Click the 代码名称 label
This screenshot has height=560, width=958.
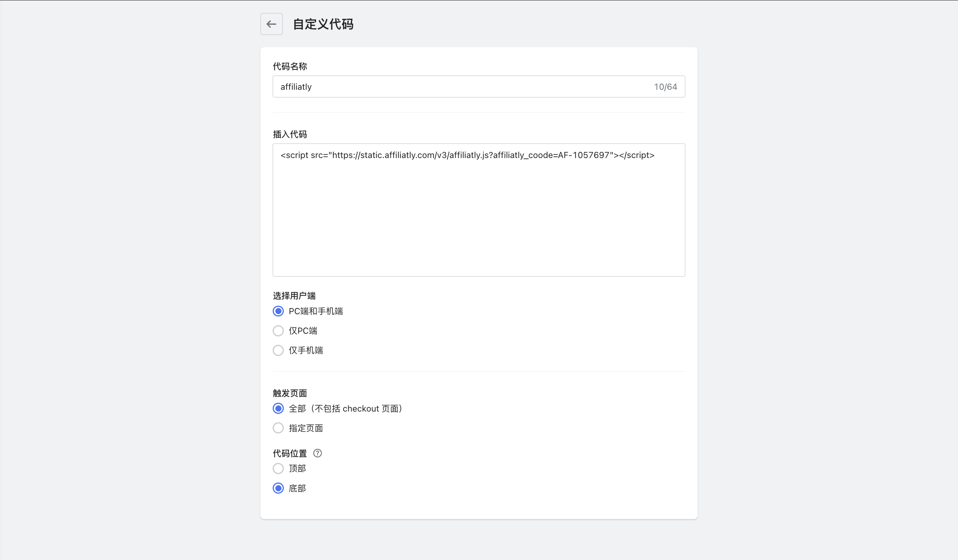coord(290,66)
